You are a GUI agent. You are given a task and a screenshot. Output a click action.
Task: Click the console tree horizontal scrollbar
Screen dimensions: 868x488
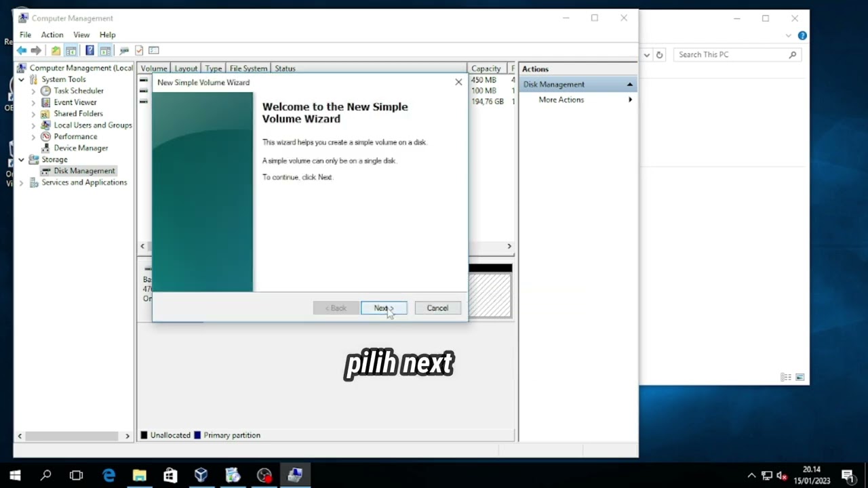pos(73,436)
